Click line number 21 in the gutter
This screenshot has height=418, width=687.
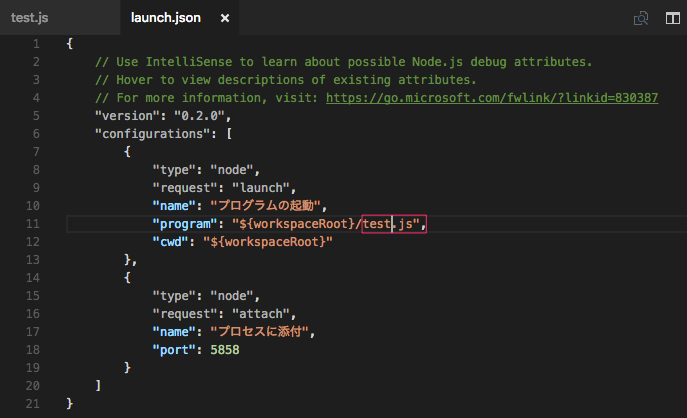pos(32,404)
